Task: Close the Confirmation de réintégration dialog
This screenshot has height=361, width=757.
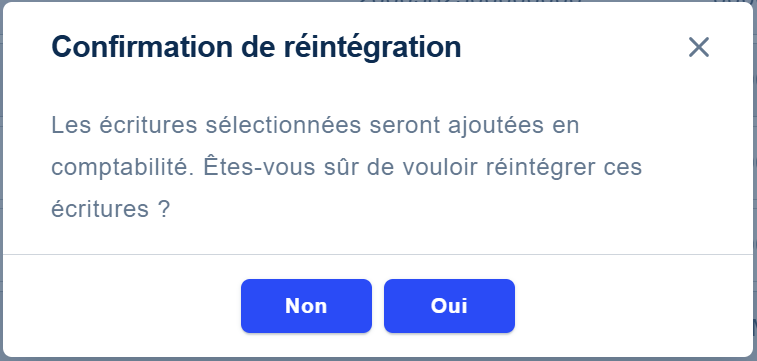Action: click(x=699, y=47)
